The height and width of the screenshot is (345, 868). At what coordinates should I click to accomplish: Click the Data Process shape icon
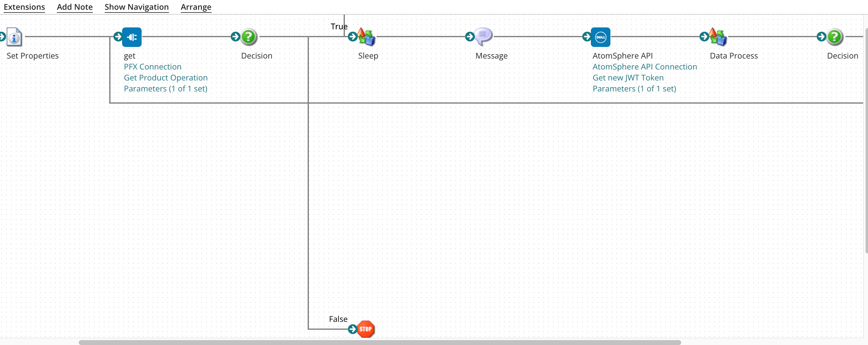pyautogui.click(x=718, y=37)
